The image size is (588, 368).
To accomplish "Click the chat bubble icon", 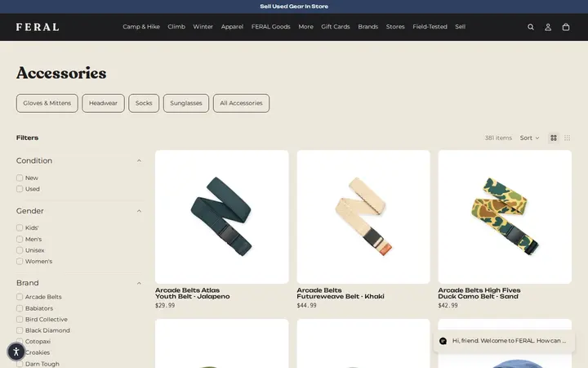I will (443, 341).
